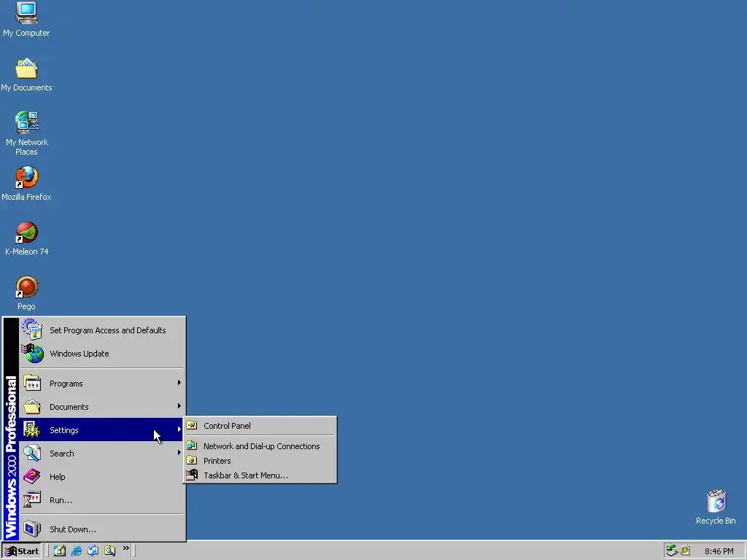This screenshot has height=560, width=747.
Task: Expand the Programs submenu arrow
Action: (179, 382)
